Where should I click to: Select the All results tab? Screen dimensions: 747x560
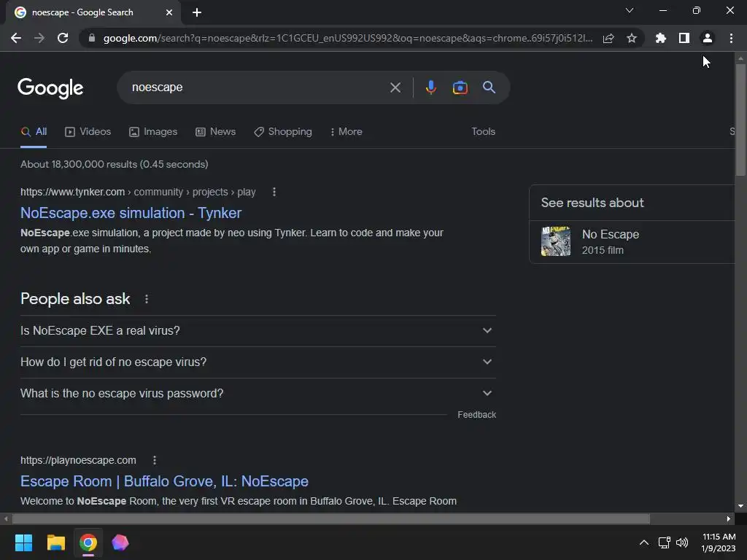(34, 132)
